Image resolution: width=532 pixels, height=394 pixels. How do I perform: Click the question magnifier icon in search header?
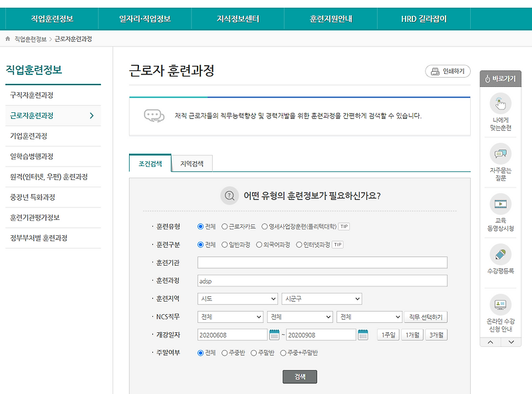pos(229,195)
